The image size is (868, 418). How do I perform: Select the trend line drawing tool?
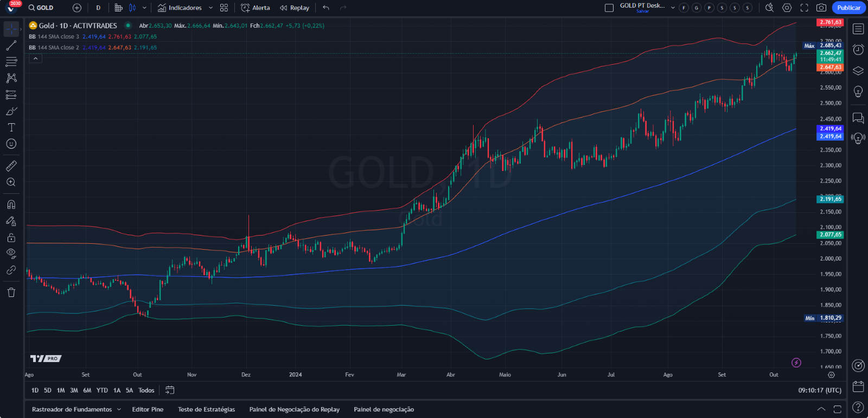click(x=11, y=46)
